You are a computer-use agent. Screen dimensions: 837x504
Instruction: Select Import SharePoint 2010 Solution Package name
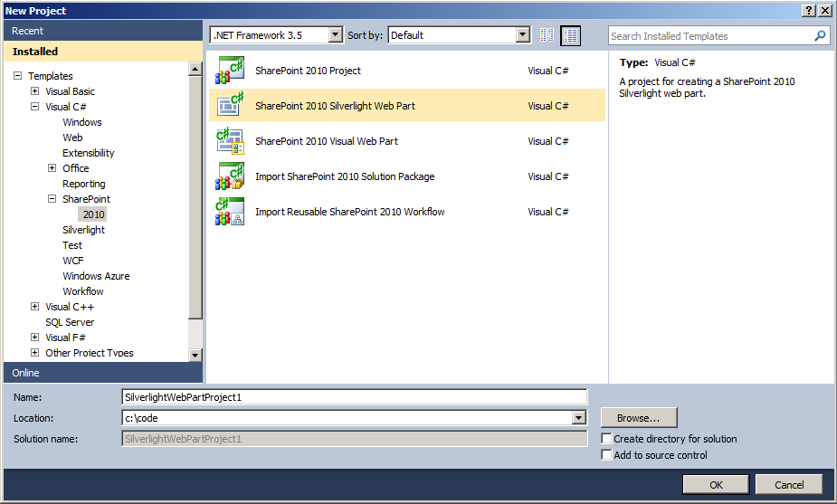(x=345, y=176)
